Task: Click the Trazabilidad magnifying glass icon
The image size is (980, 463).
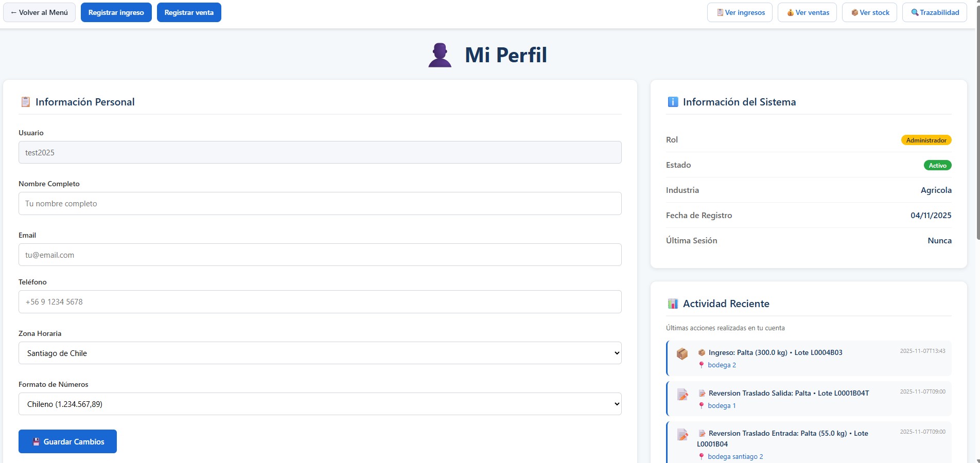Action: pos(915,12)
